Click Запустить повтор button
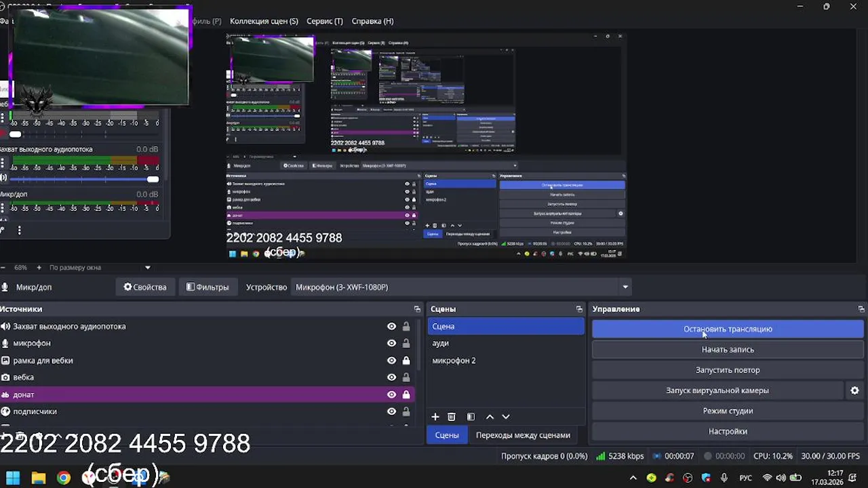 coord(728,370)
